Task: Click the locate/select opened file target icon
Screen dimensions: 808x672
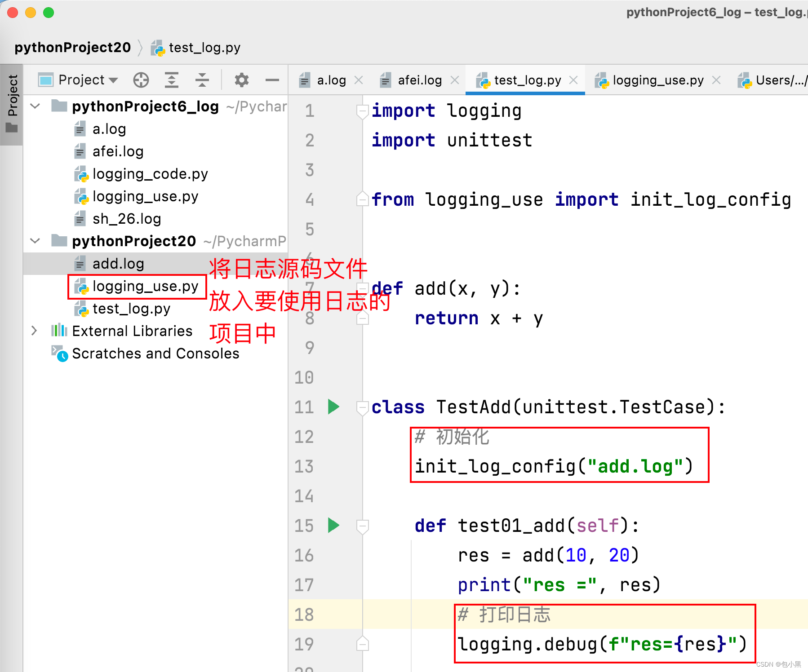Action: [x=141, y=80]
